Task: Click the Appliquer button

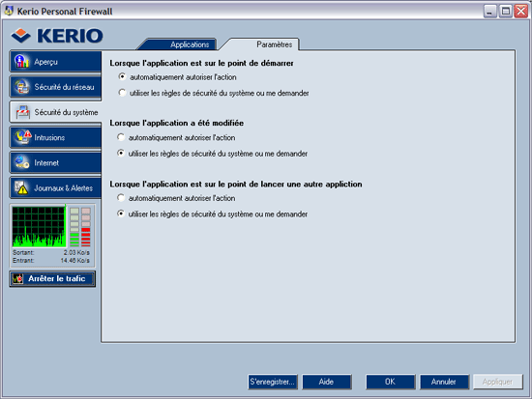Action: click(x=498, y=382)
